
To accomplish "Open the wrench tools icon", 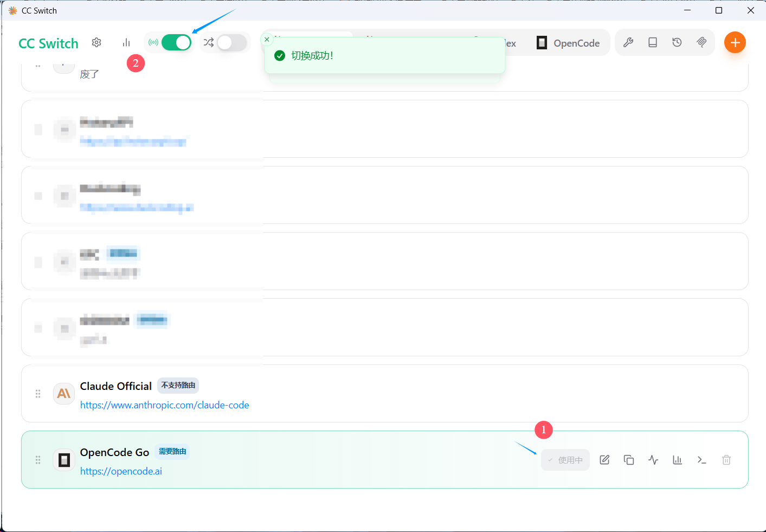I will tap(628, 42).
